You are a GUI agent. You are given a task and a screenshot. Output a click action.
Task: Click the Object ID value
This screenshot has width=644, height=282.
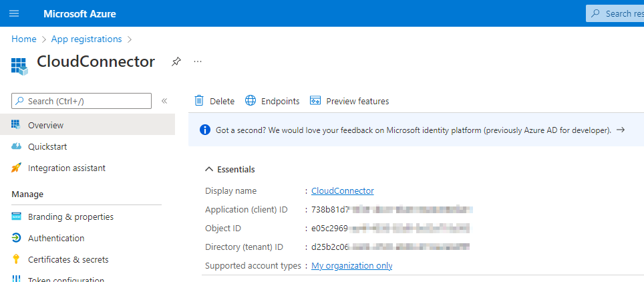390,228
